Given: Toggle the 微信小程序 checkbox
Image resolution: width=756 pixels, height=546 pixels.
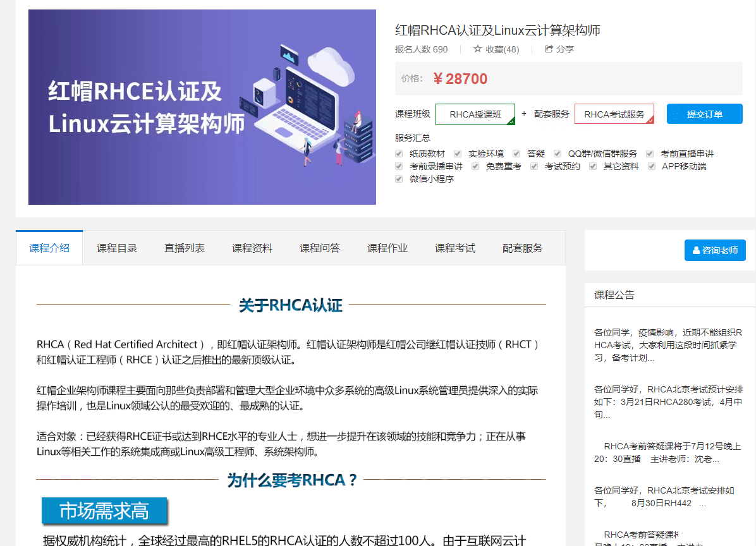Looking at the screenshot, I should click(x=399, y=179).
